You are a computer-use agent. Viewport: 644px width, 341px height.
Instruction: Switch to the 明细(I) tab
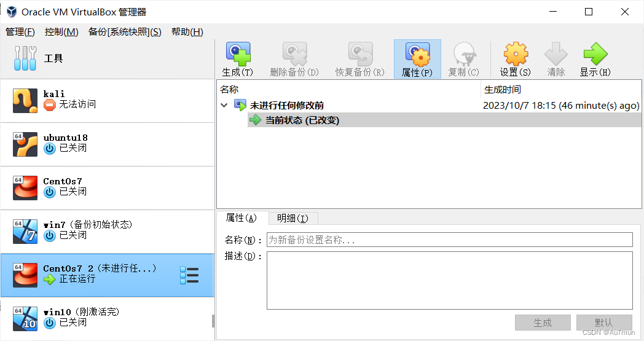coord(293,218)
